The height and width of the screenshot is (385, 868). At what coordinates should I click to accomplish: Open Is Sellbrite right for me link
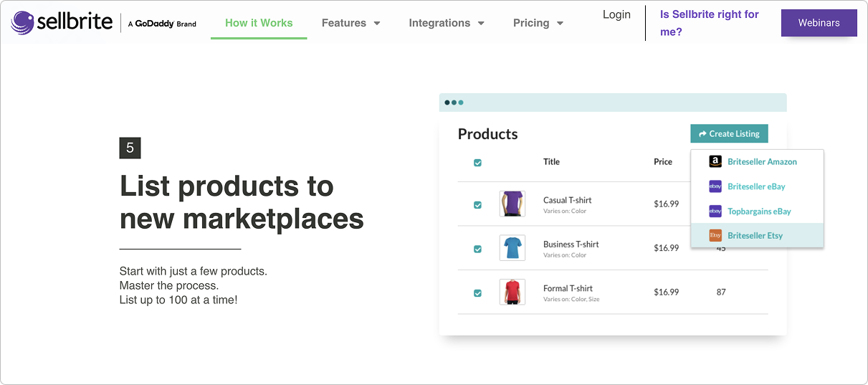coord(709,23)
